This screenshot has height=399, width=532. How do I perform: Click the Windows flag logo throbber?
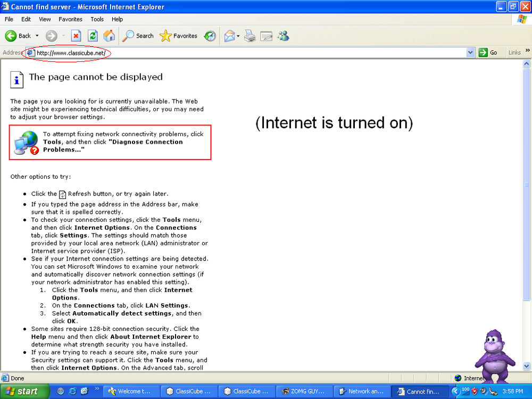[x=522, y=19]
